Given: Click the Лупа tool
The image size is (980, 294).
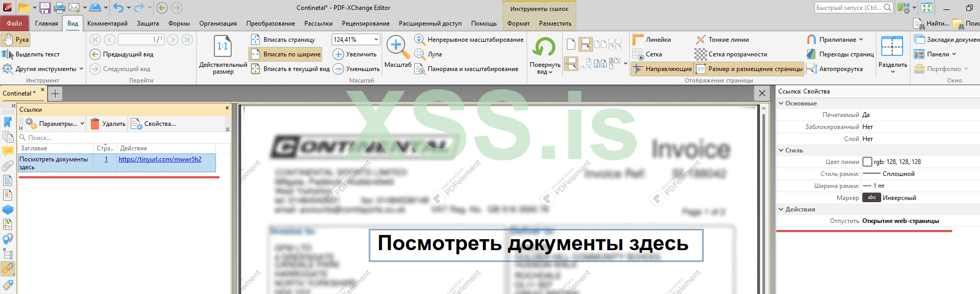Looking at the screenshot, I should (428, 54).
